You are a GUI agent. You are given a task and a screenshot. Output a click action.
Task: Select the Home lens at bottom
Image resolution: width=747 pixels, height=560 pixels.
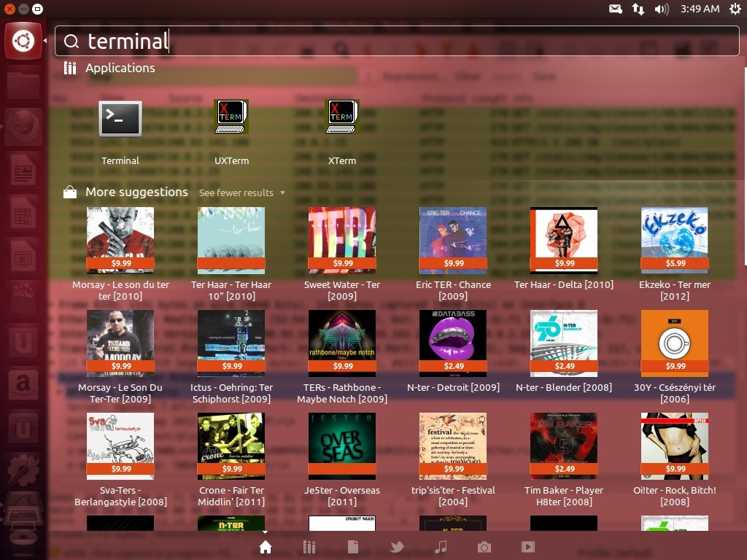pyautogui.click(x=266, y=547)
